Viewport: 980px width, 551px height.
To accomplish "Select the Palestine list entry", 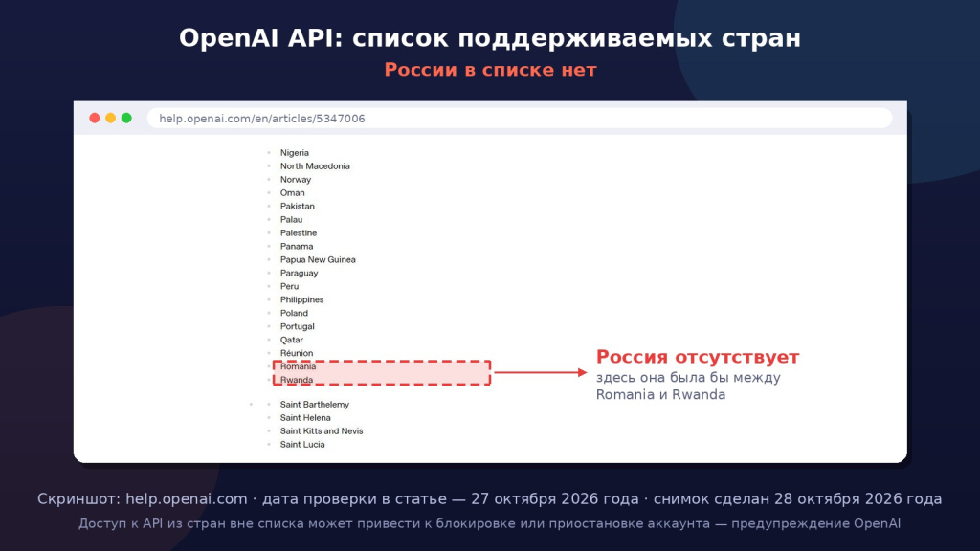I will (x=299, y=233).
